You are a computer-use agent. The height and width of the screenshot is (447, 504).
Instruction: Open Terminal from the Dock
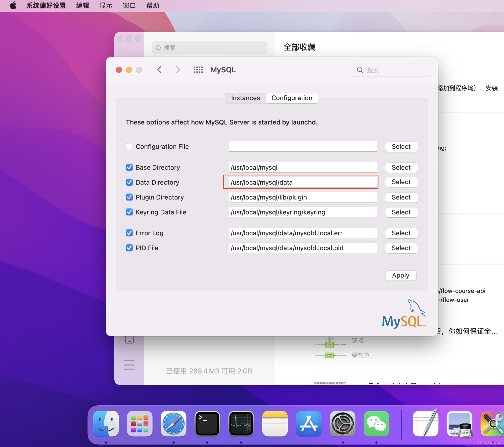208,424
